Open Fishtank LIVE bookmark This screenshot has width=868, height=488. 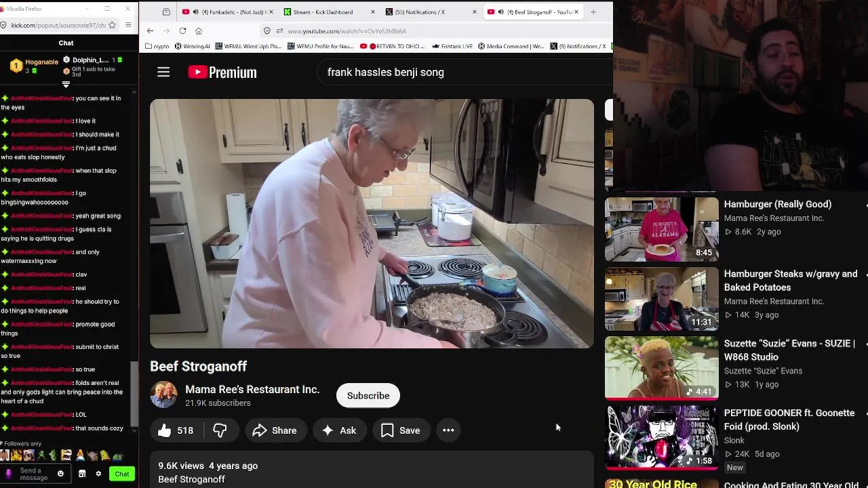pyautogui.click(x=452, y=46)
